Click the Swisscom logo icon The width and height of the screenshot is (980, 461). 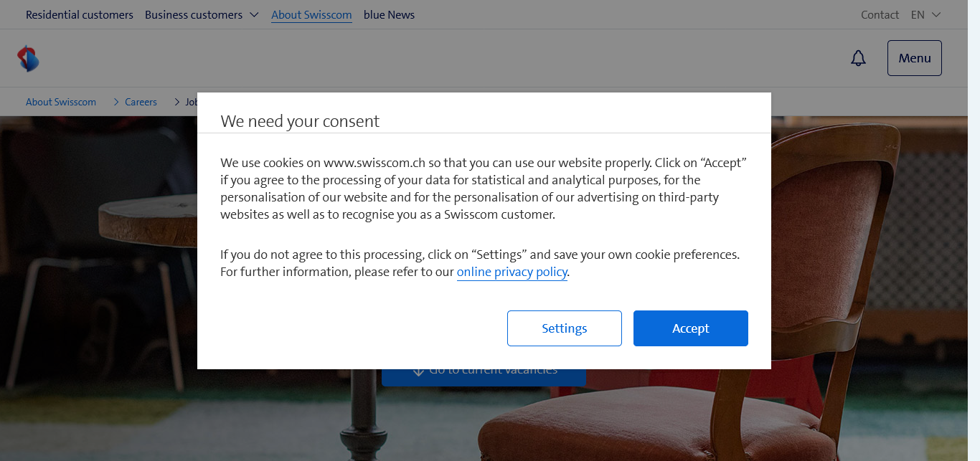click(x=29, y=59)
